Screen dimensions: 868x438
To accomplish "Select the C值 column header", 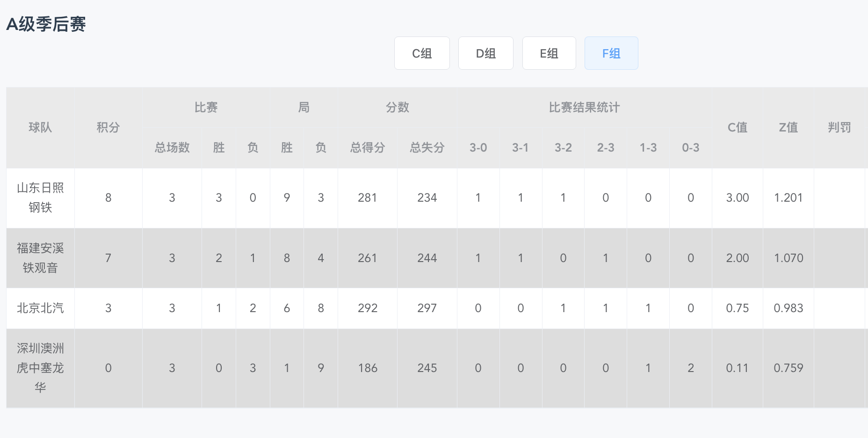I will pos(738,127).
